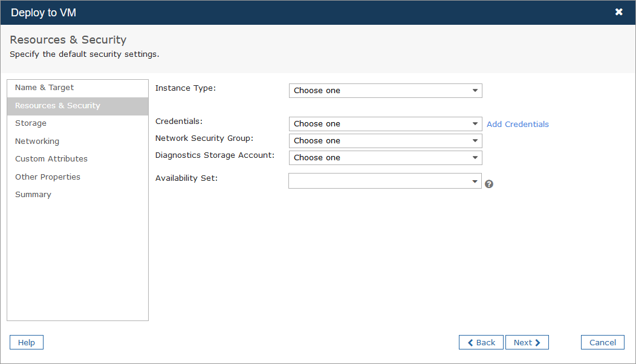Go back with the Back button
The height and width of the screenshot is (364, 636).
[x=481, y=342]
